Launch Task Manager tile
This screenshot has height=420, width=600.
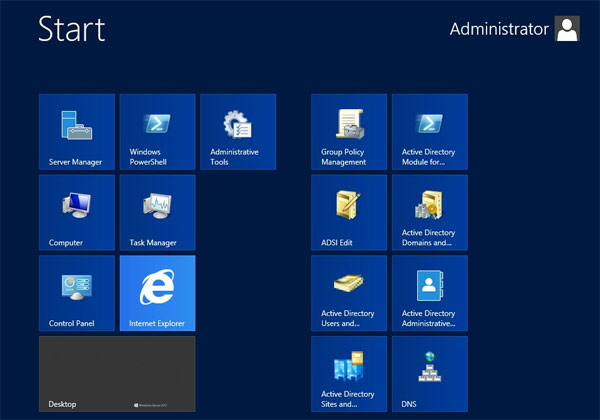click(x=158, y=212)
